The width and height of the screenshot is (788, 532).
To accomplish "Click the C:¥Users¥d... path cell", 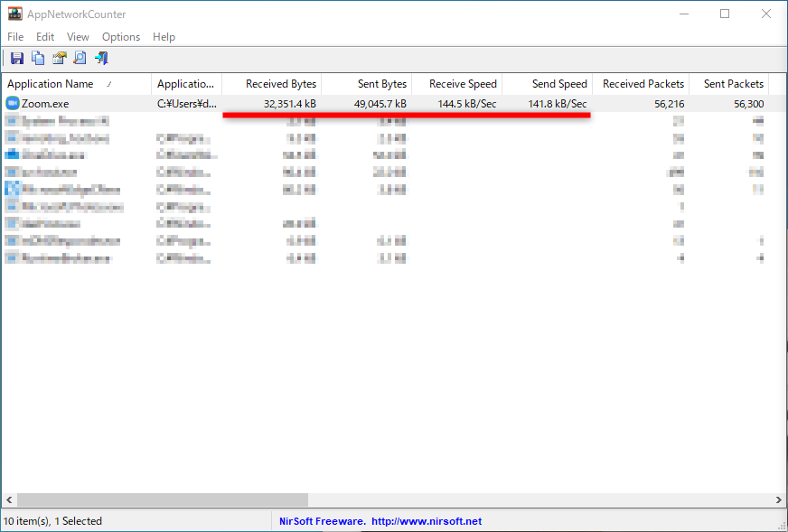I will pyautogui.click(x=187, y=104).
